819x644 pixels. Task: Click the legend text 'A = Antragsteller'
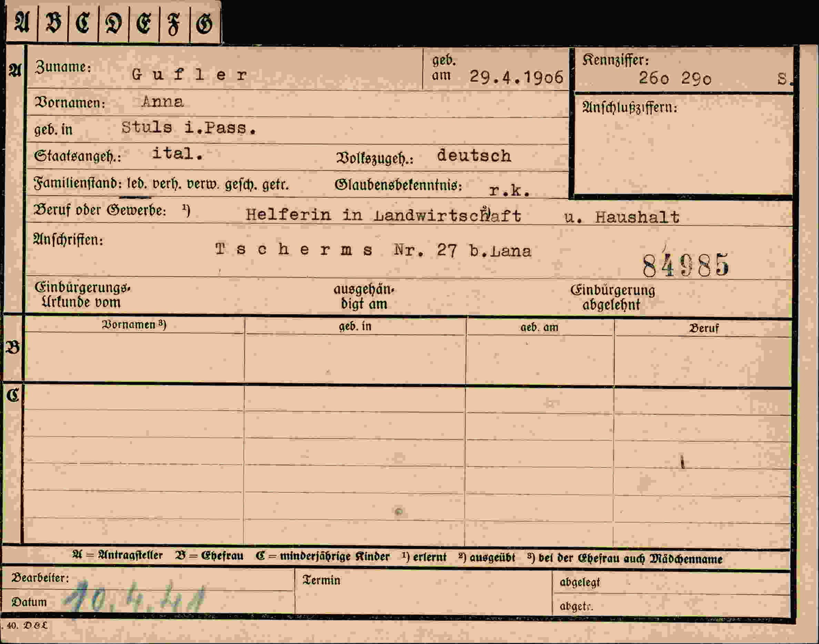tap(117, 555)
